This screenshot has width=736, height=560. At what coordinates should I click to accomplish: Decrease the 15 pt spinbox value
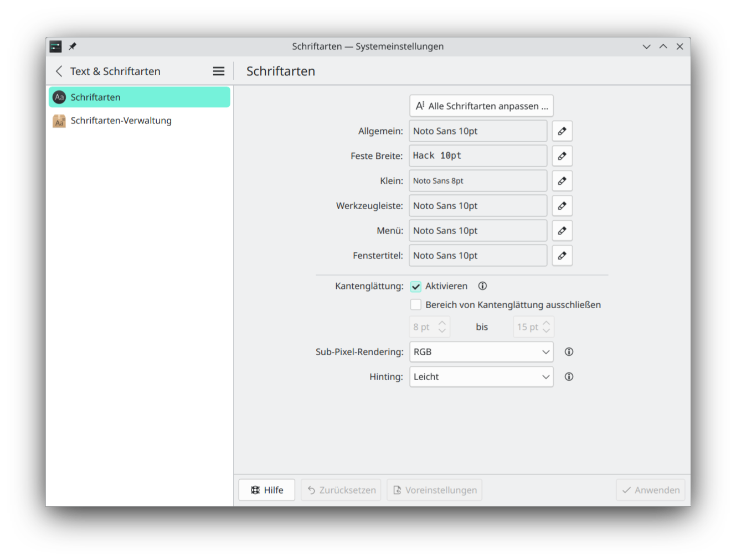click(546, 331)
